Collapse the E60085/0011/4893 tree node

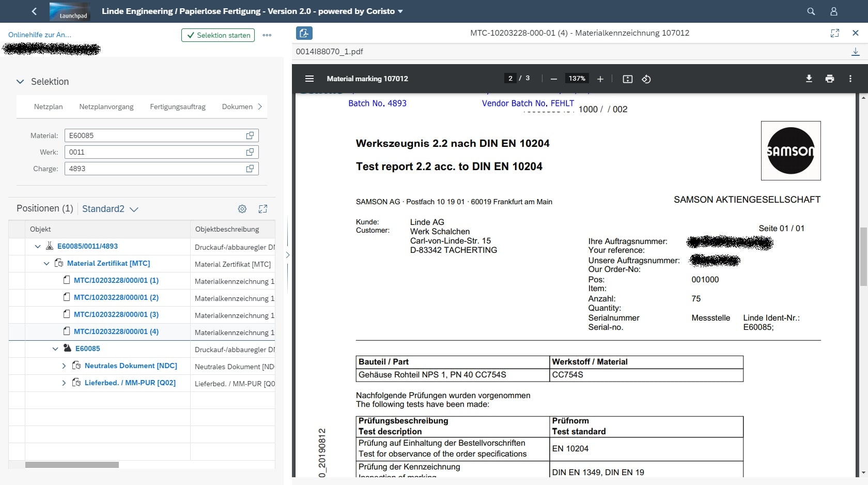coord(38,247)
